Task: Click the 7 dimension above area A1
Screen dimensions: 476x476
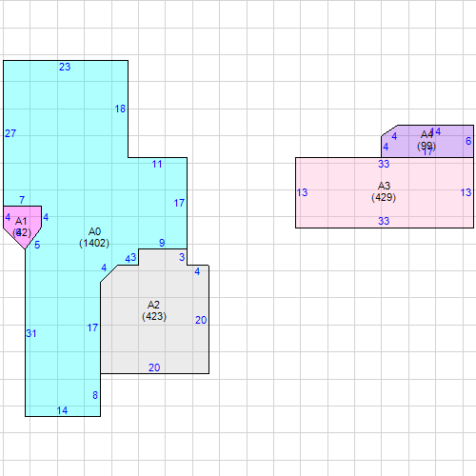Action: [x=22, y=200]
